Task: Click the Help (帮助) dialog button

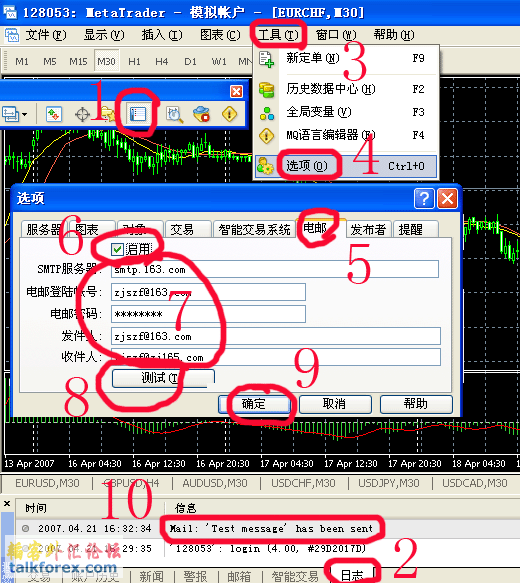Action: coord(416,404)
